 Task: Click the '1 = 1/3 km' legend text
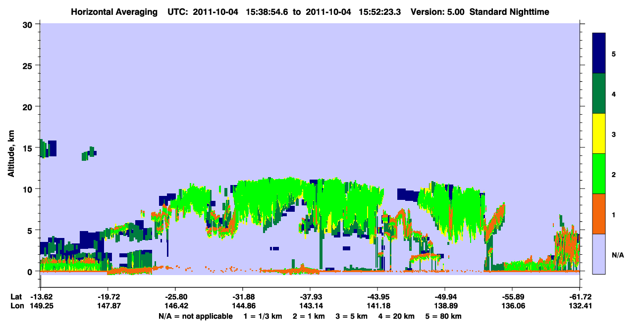pyautogui.click(x=262, y=316)
